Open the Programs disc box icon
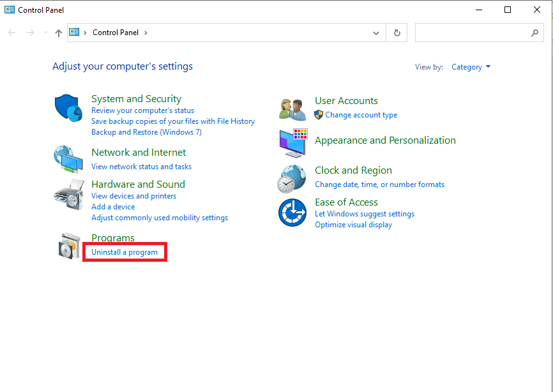 pyautogui.click(x=68, y=246)
